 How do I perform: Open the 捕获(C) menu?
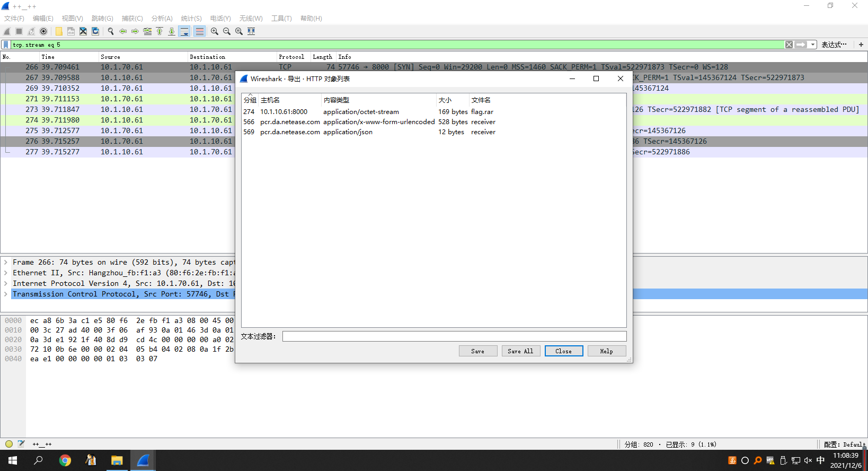tap(132, 18)
